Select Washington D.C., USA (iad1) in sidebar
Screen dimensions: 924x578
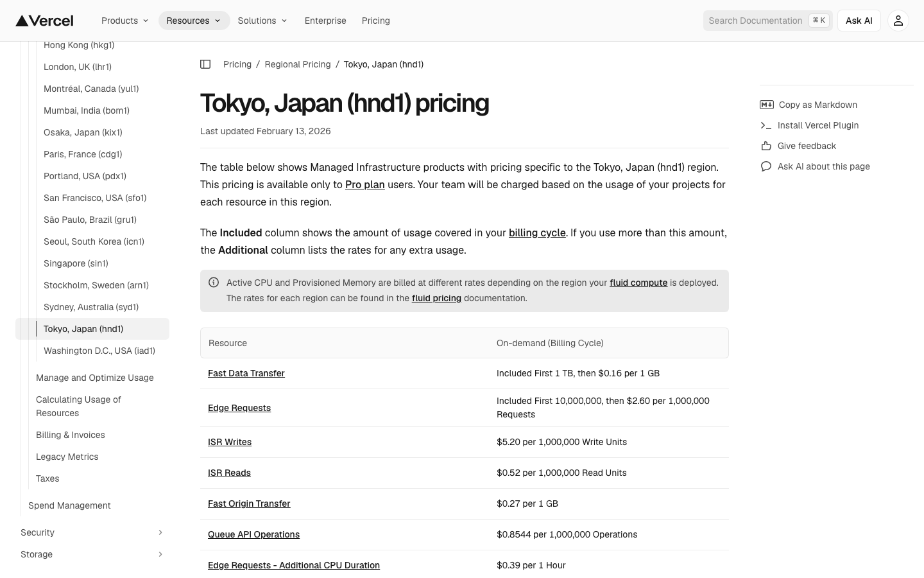(x=99, y=351)
